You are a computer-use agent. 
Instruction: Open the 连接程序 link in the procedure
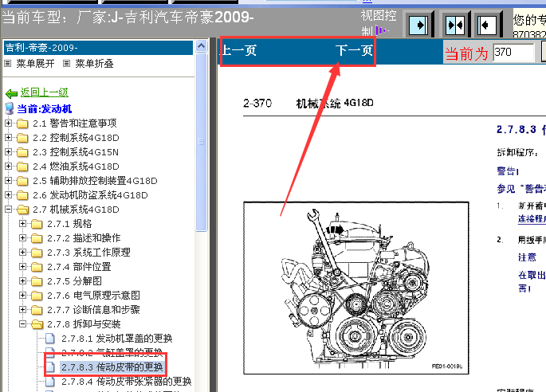pos(532,218)
